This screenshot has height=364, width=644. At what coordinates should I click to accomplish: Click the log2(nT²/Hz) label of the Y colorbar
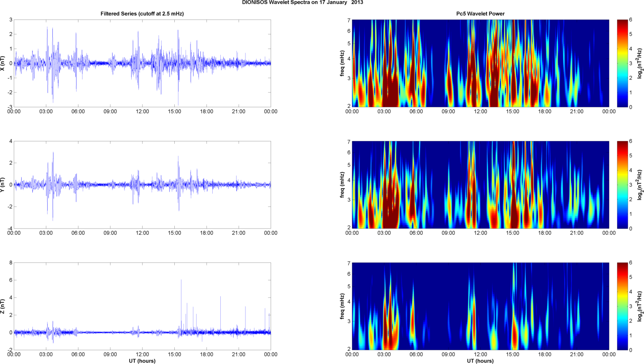point(640,185)
